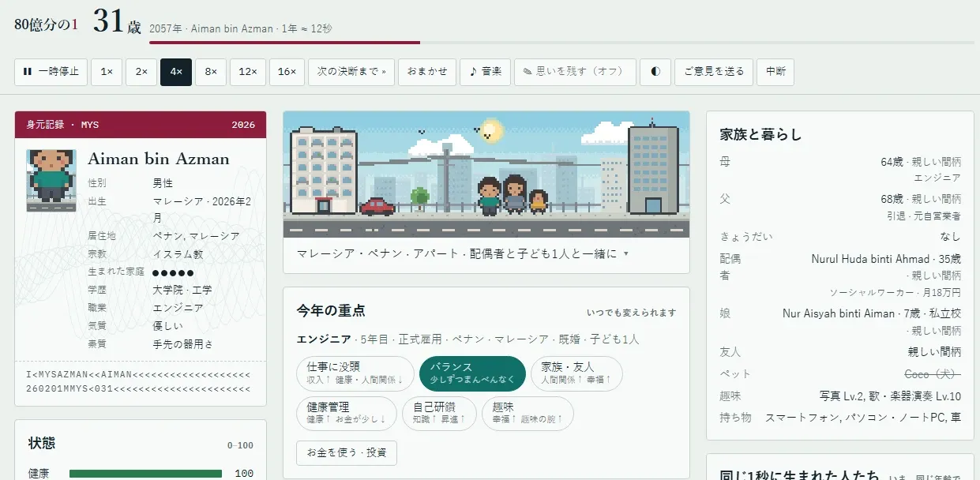Set speed to 12×
Viewport: 980px width, 480px height.
[247, 72]
